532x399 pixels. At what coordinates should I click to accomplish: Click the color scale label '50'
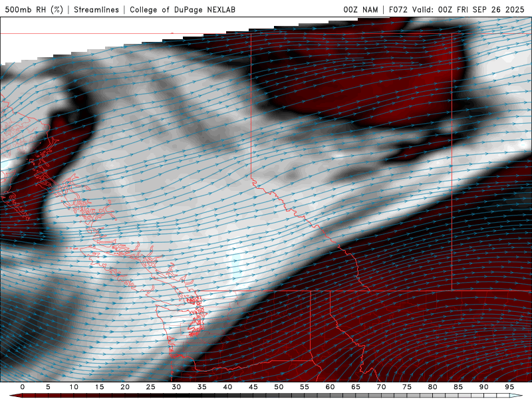pyautogui.click(x=279, y=387)
